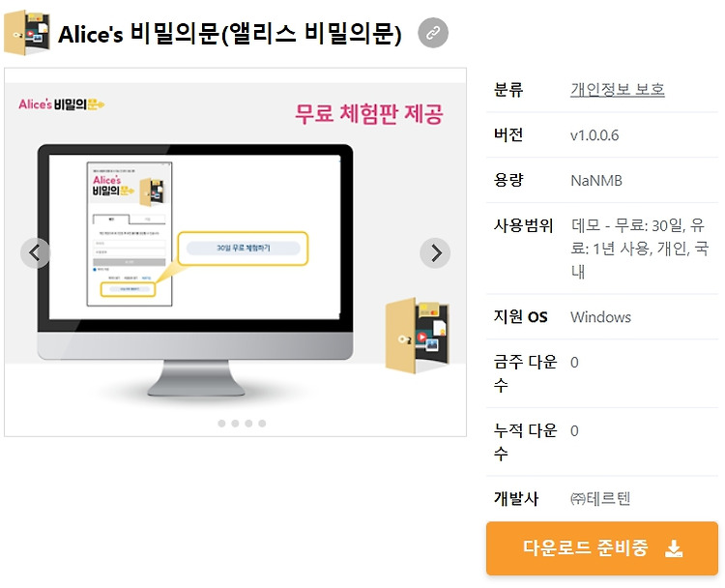Select the second carousel dot
725x588 pixels.
235,424
